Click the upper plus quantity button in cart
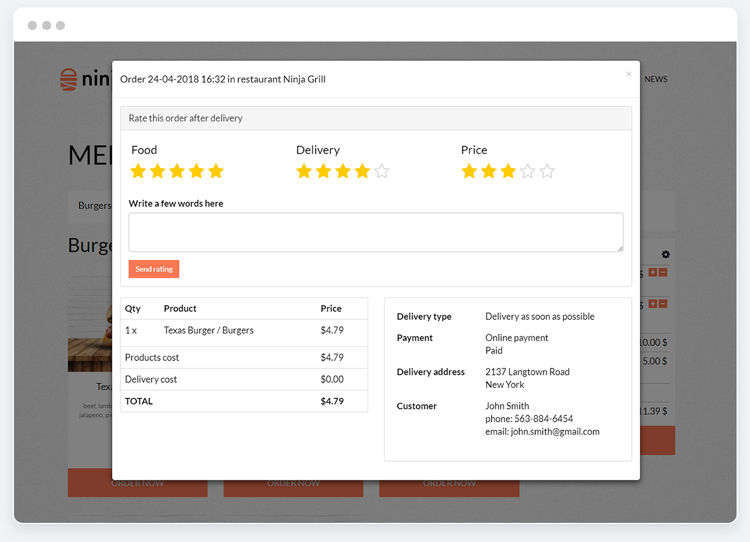The height and width of the screenshot is (542, 750). point(653,272)
